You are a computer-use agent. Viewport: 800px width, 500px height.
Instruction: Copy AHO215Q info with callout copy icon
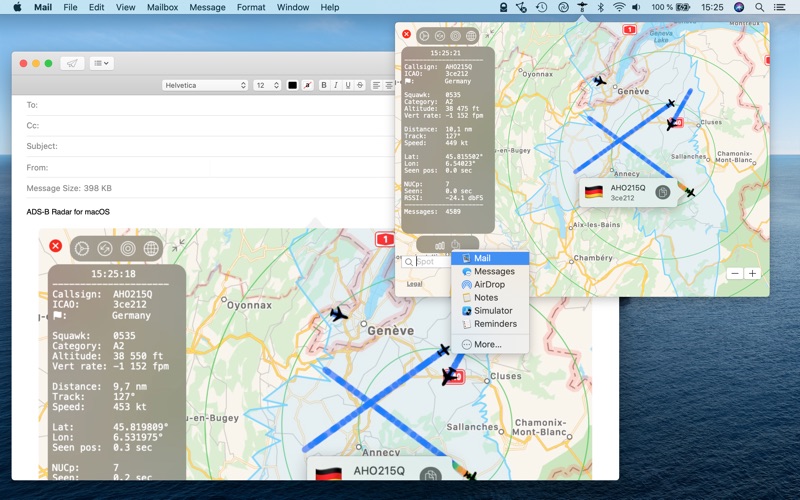pos(662,192)
